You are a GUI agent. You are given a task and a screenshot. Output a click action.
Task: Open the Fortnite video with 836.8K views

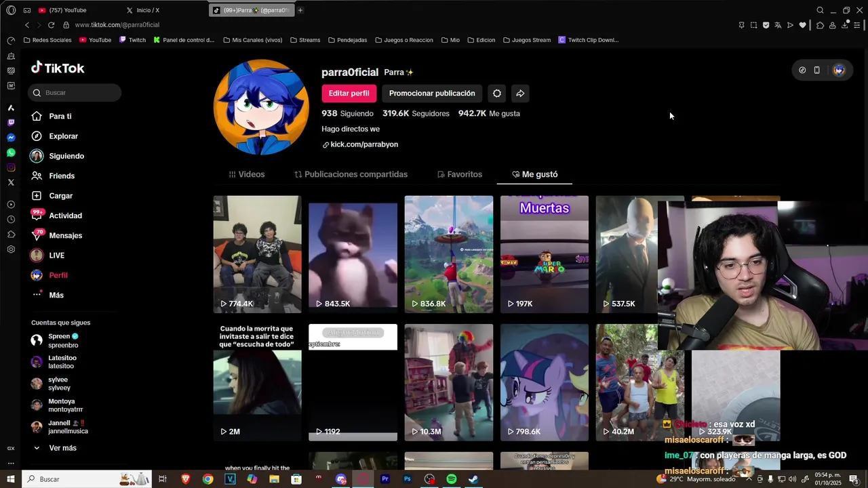pos(449,254)
